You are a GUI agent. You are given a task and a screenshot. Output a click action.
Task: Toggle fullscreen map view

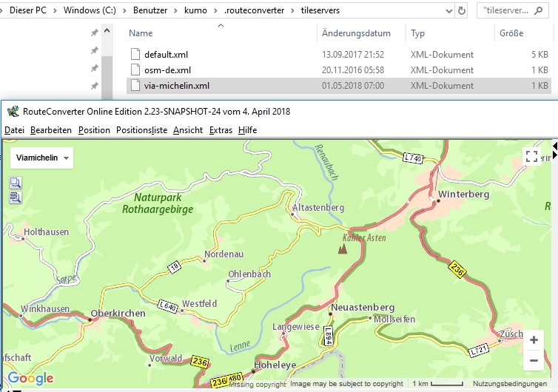531,157
